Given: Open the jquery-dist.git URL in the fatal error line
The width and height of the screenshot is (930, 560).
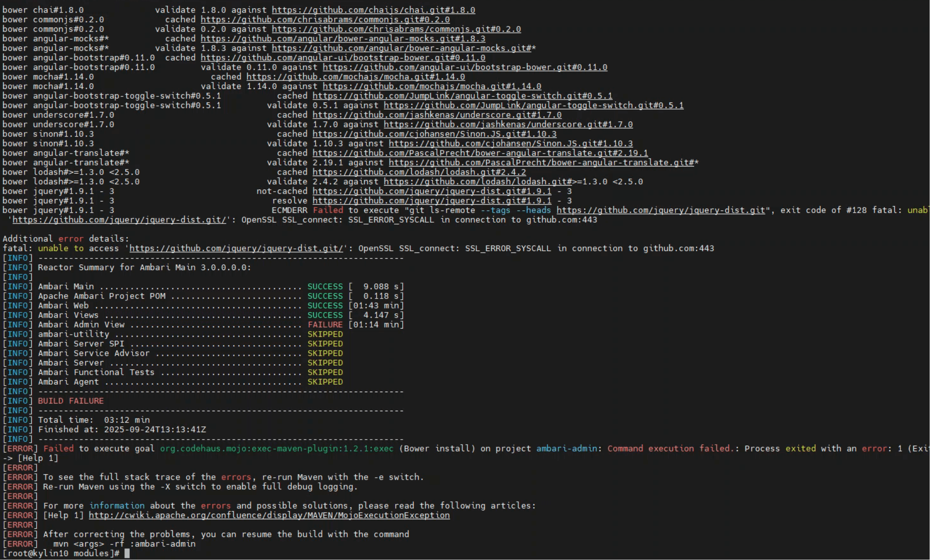Looking at the screenshot, I should tap(236, 248).
